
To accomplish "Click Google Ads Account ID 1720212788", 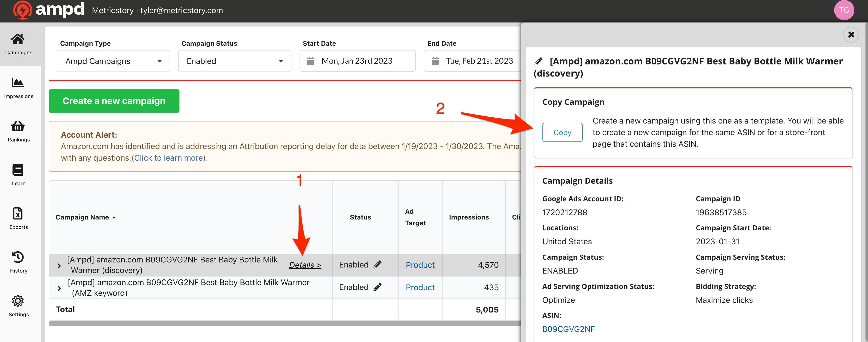I will (x=564, y=212).
